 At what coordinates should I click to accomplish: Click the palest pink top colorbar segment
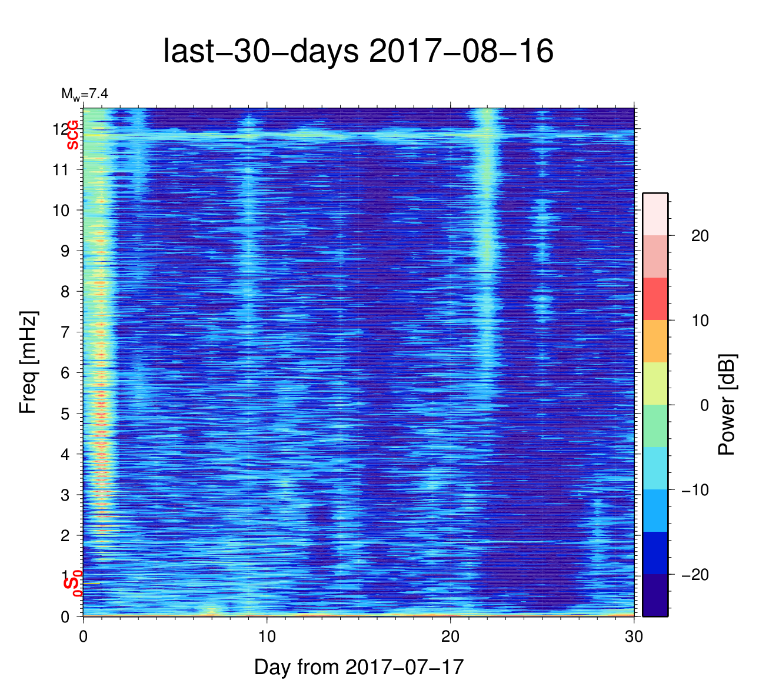point(655,214)
